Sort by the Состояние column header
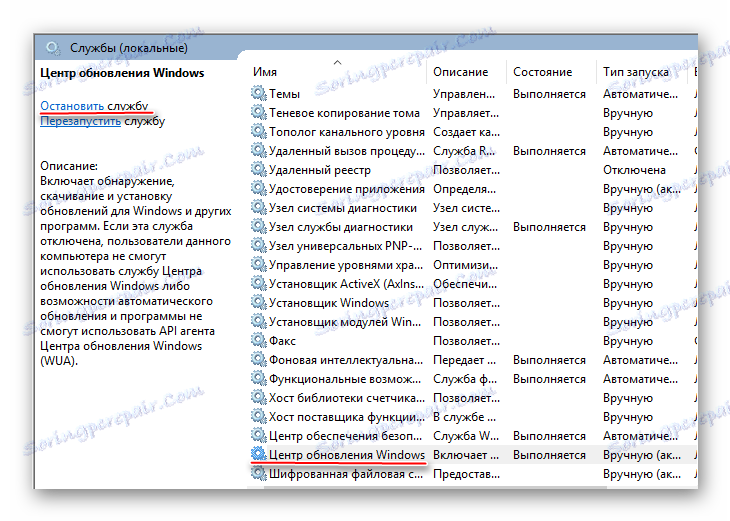 tap(542, 72)
